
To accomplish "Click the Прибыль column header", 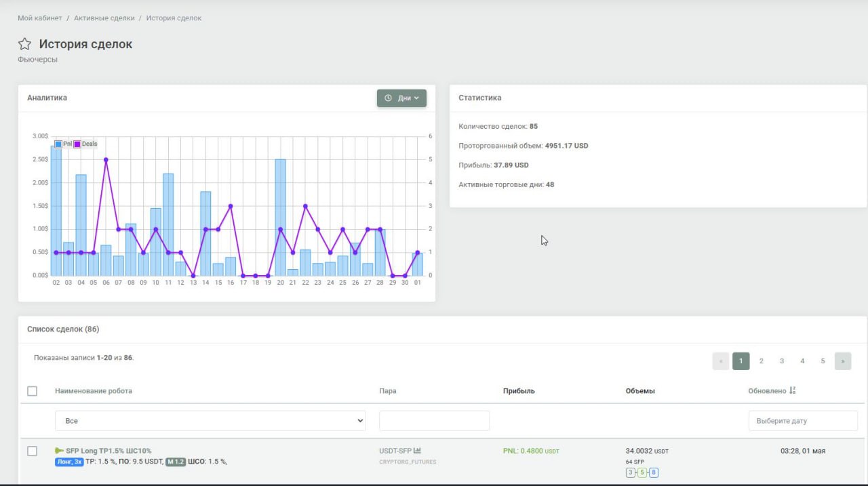I will click(x=519, y=391).
